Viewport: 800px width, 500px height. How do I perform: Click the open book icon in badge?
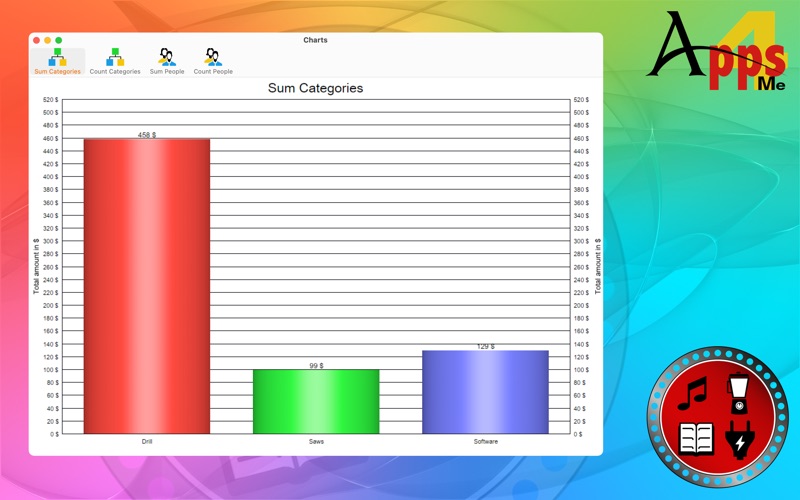click(696, 439)
